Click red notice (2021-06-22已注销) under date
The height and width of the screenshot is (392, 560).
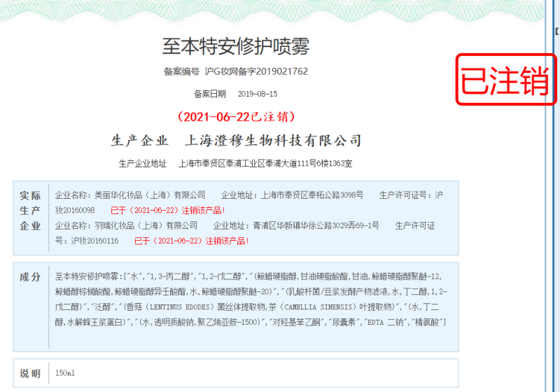236,115
